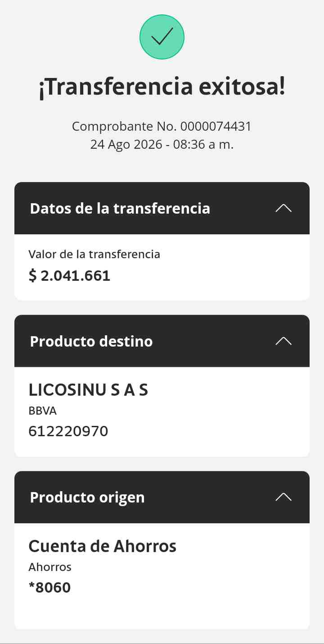Collapse the Producto destino chevron
The image size is (324, 644).
point(283,341)
